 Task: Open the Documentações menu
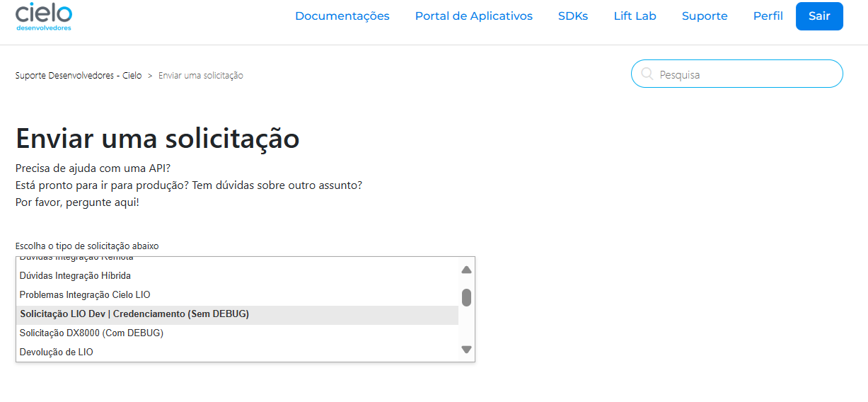click(x=342, y=16)
